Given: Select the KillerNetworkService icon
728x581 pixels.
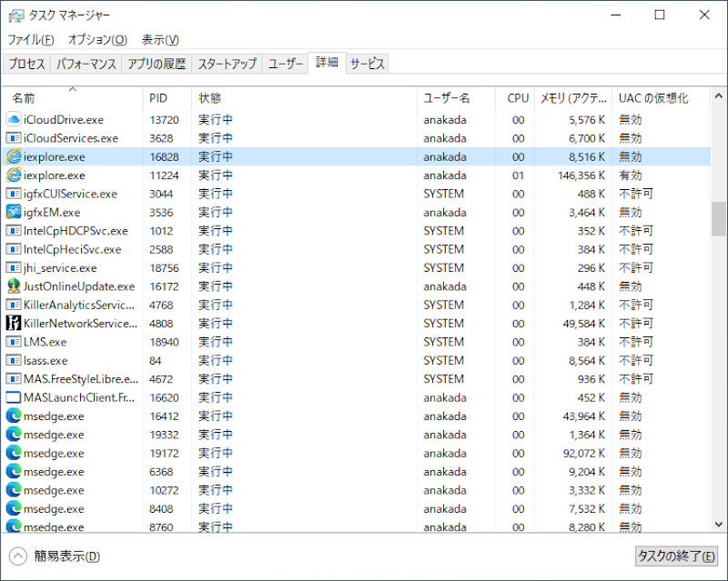Looking at the screenshot, I should 14,323.
